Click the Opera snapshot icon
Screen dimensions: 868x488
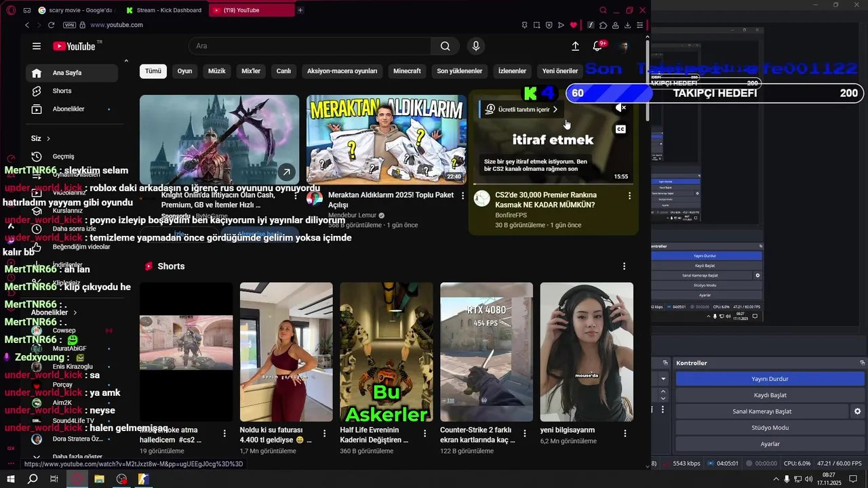click(536, 25)
